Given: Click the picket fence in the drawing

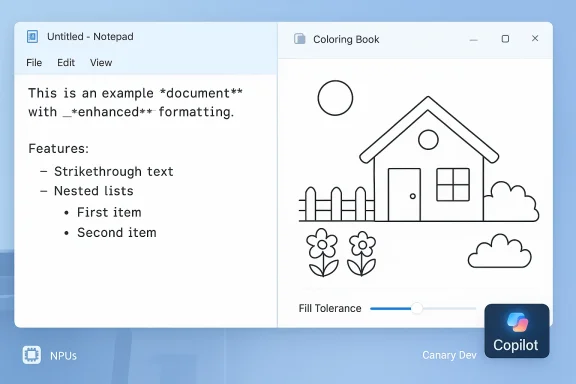Looking at the screenshot, I should pos(336,204).
